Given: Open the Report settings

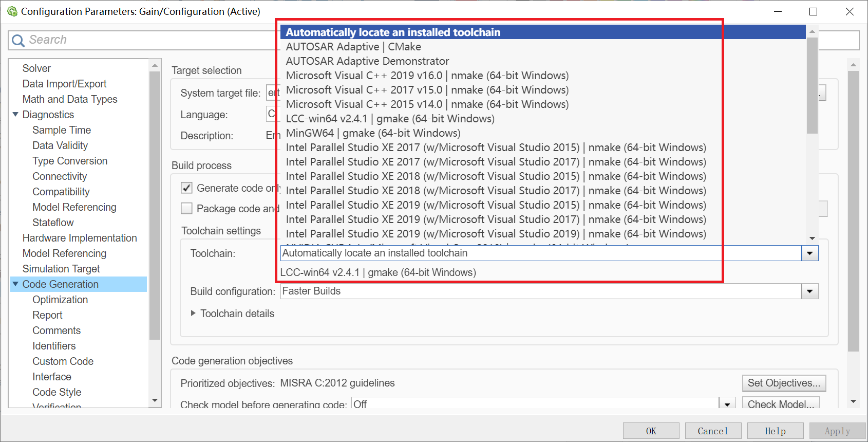Looking at the screenshot, I should pyautogui.click(x=47, y=315).
